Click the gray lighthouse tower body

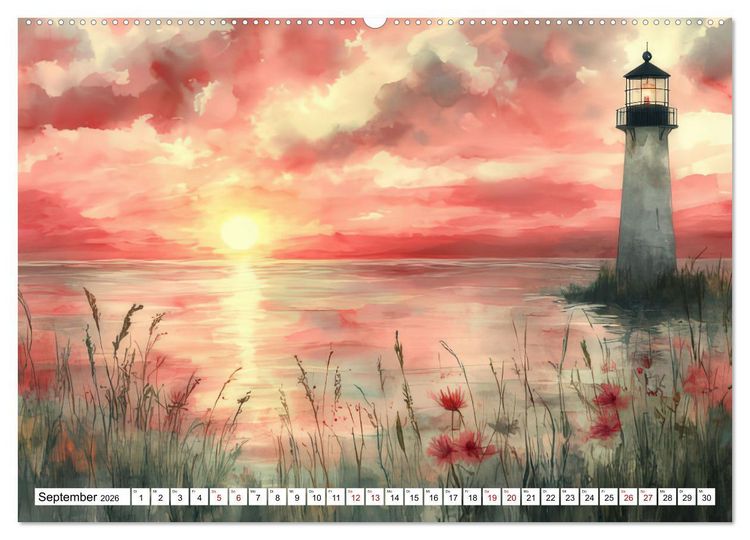tap(646, 206)
